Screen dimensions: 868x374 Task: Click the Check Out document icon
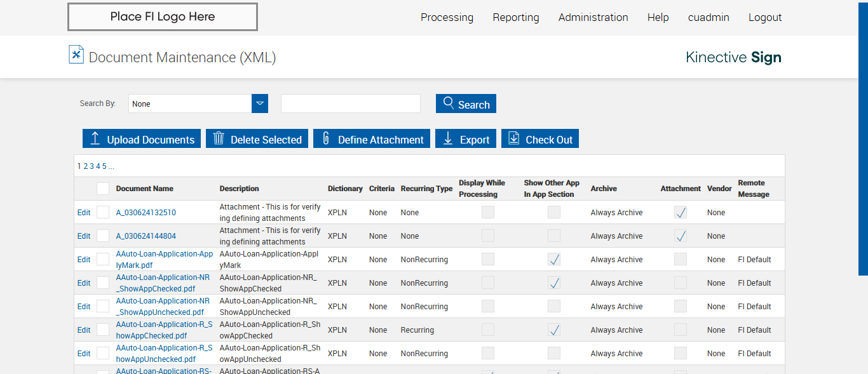point(514,138)
